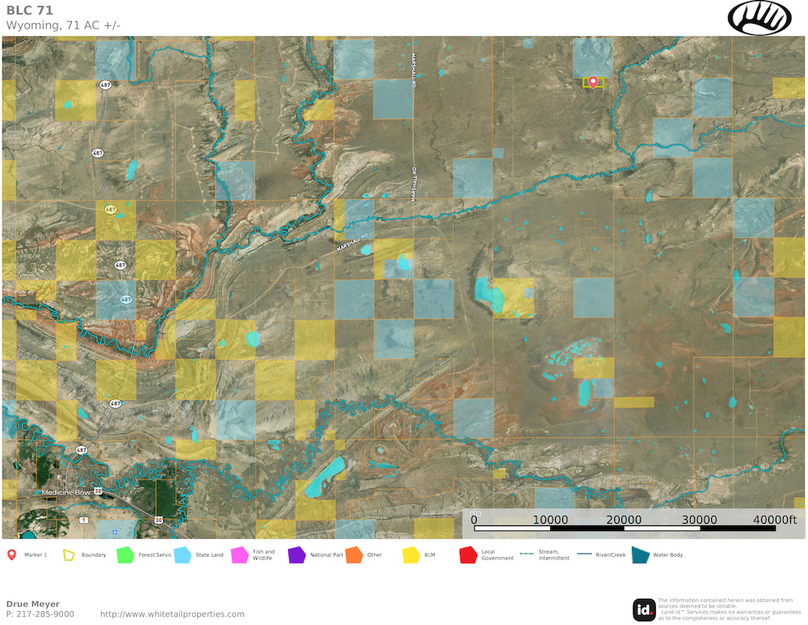Screen dimensions: 808x625
Task: Click the red Local Government legend swatch
Action: (x=467, y=554)
